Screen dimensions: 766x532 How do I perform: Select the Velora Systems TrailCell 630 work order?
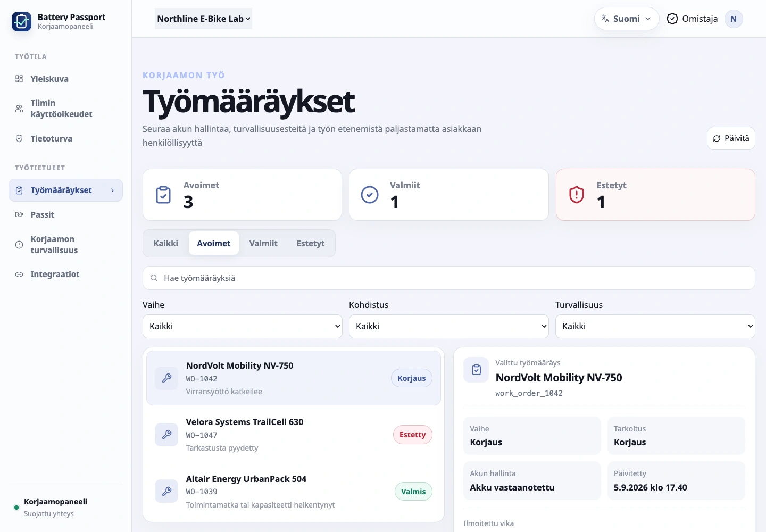pyautogui.click(x=294, y=435)
